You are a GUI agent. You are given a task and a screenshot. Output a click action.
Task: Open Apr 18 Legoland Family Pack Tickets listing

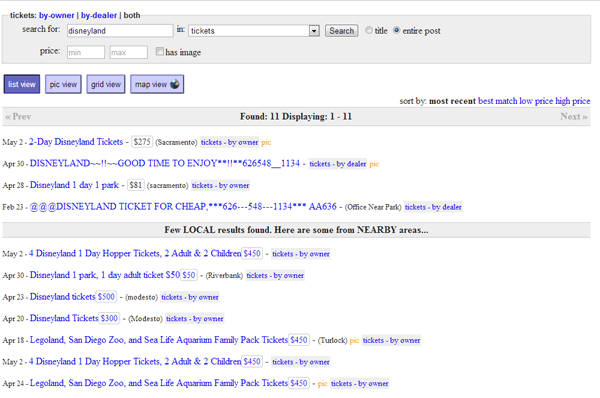tap(159, 340)
